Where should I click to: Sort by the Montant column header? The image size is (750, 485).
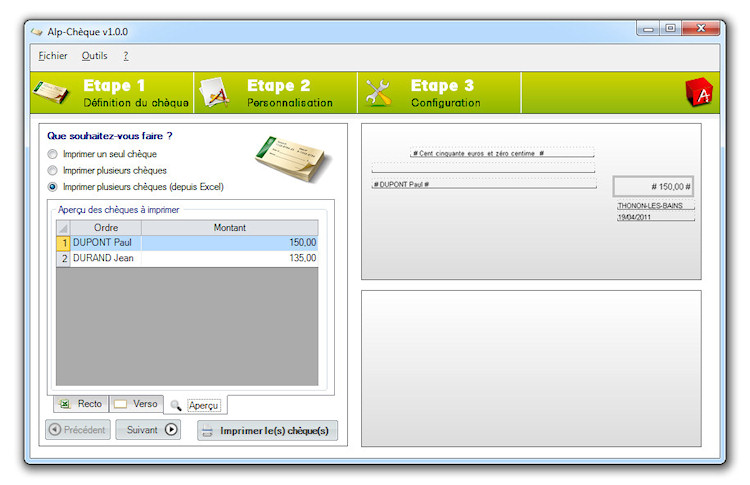tap(230, 228)
